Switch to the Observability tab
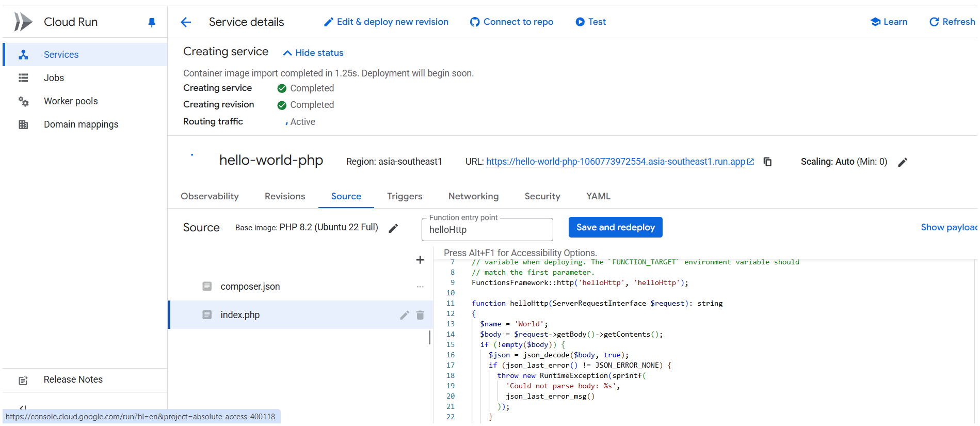Viewport: 980px width, 426px height. tap(210, 196)
